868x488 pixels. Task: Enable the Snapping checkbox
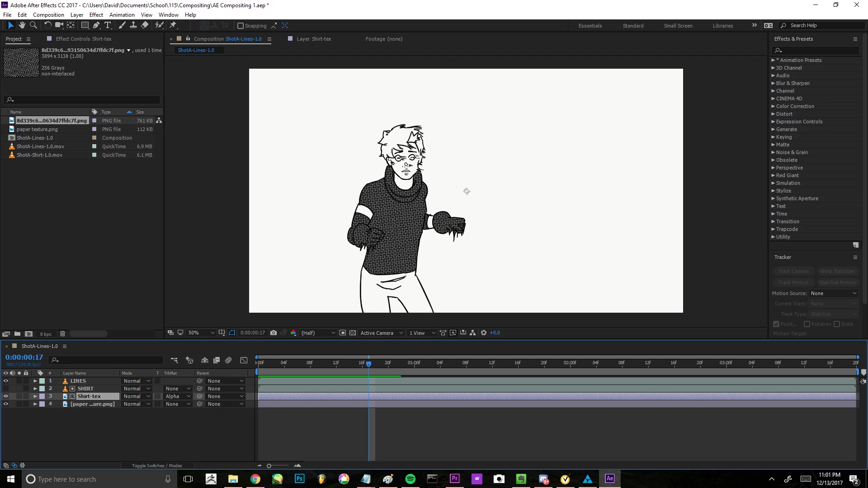click(241, 26)
